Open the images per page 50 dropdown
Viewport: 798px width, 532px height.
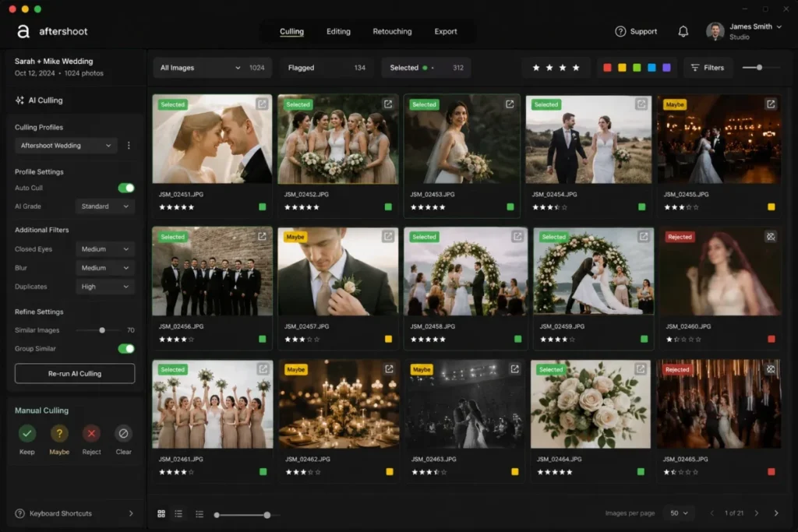(679, 513)
